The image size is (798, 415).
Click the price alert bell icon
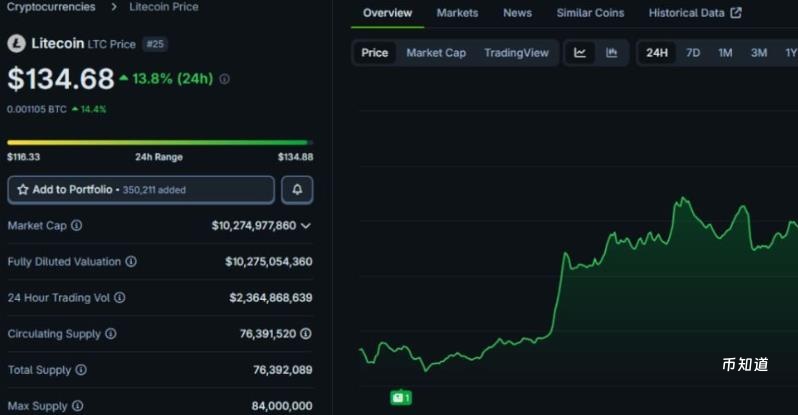[297, 190]
